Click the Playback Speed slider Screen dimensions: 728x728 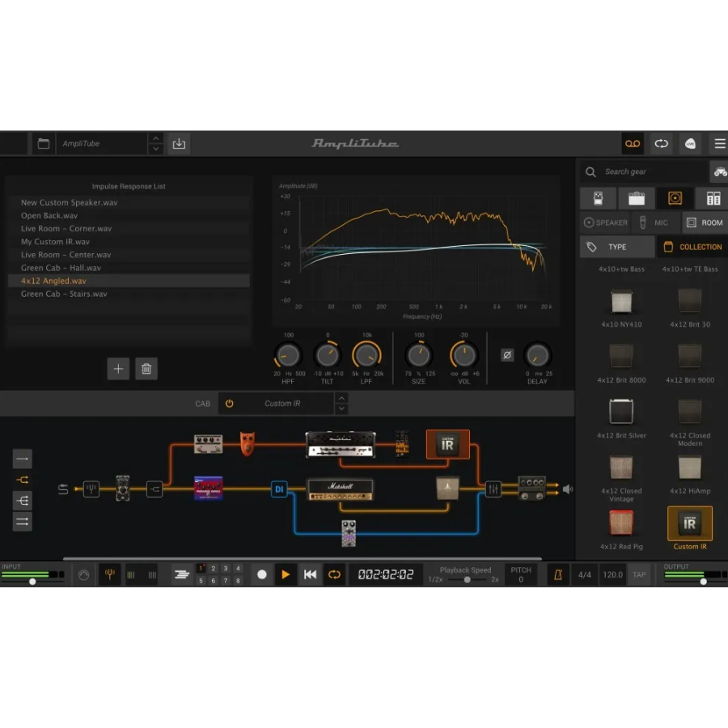[468, 579]
